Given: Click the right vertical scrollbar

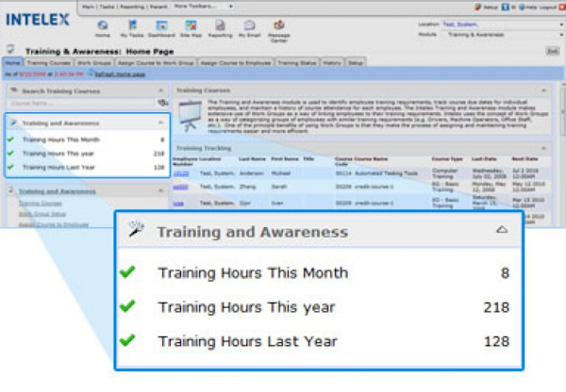Looking at the screenshot, I should pyautogui.click(x=563, y=108).
